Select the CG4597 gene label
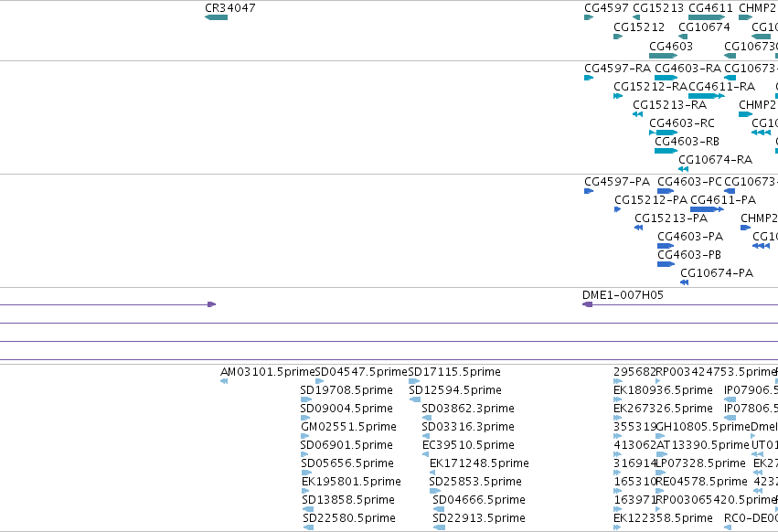The width and height of the screenshot is (778, 532). point(606,8)
